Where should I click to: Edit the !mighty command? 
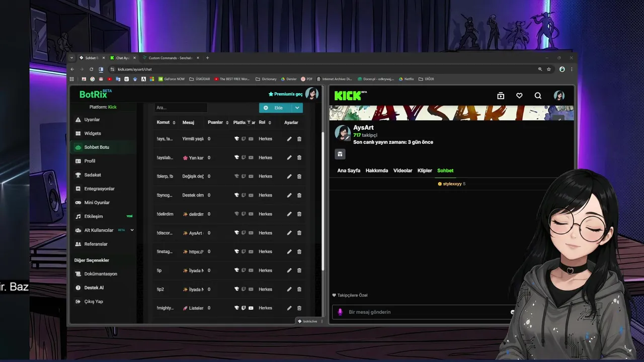289,308
